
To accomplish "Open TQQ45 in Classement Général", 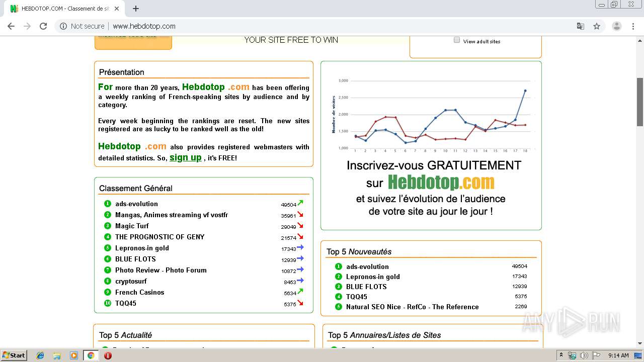I will (126, 303).
